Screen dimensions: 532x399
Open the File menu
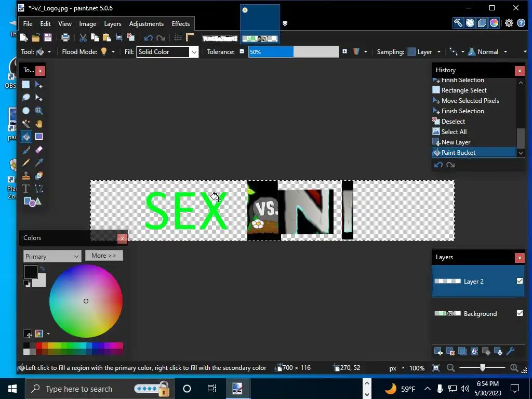pos(28,24)
